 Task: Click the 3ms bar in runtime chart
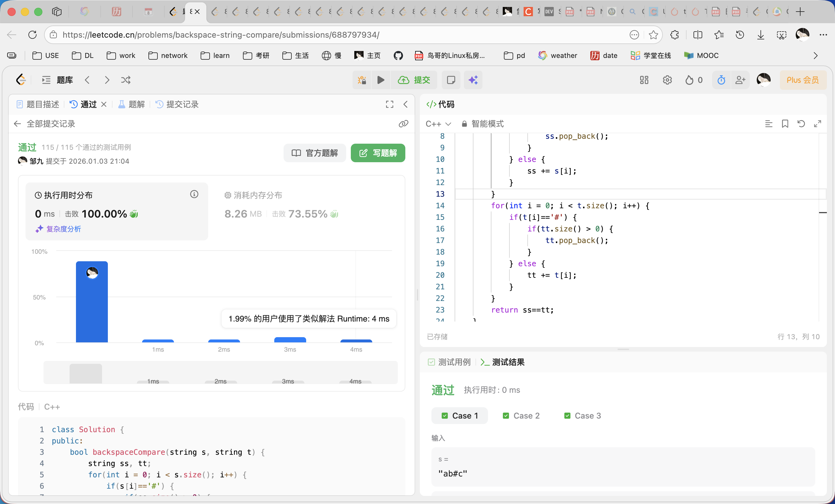290,339
